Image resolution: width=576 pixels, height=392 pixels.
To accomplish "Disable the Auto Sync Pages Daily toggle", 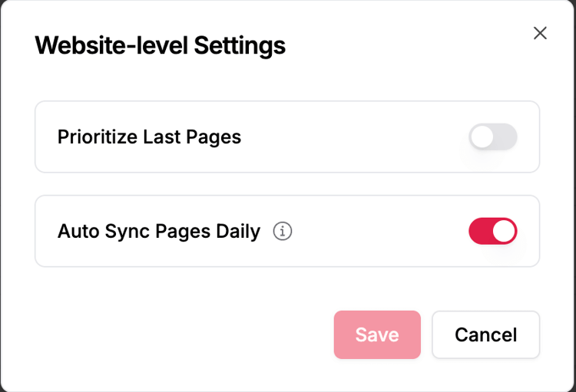I will (x=492, y=231).
